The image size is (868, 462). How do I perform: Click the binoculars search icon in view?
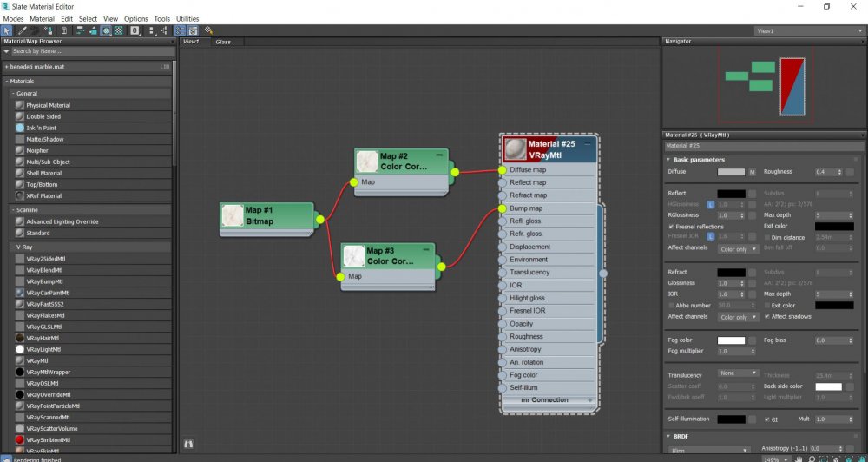click(x=188, y=444)
